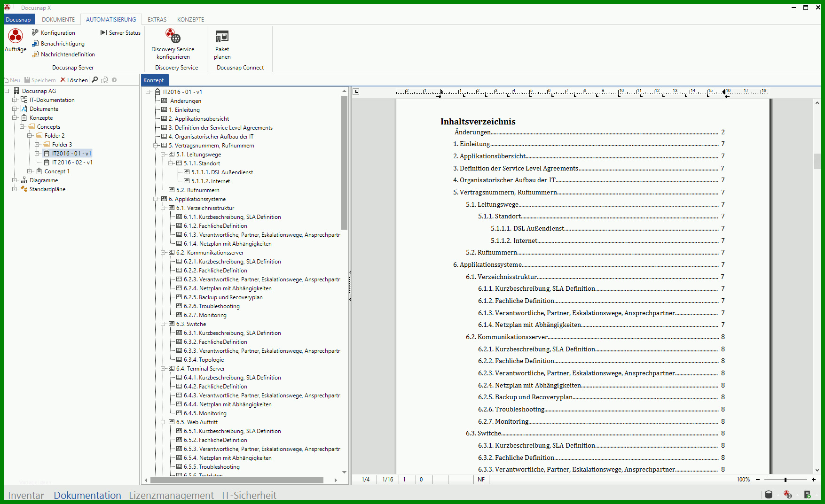825x504 pixels.
Task: Click the ruler tab-stop selector box
Action: [x=356, y=92]
